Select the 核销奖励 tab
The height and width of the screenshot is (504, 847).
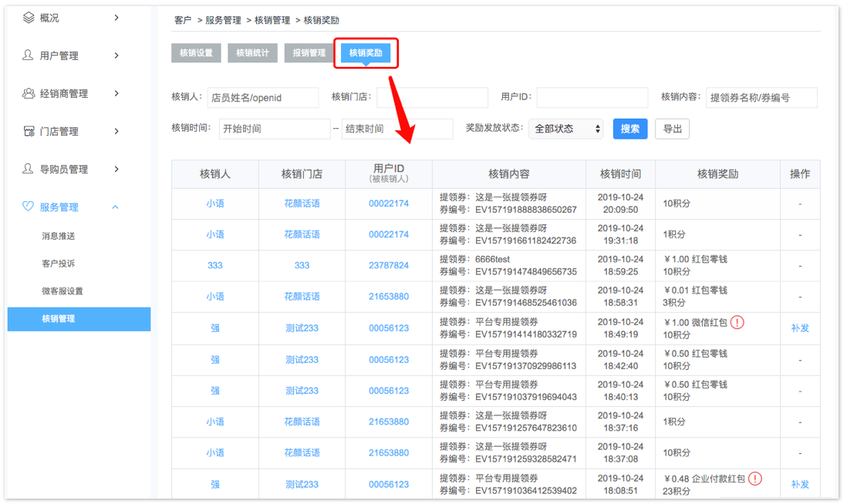[366, 53]
